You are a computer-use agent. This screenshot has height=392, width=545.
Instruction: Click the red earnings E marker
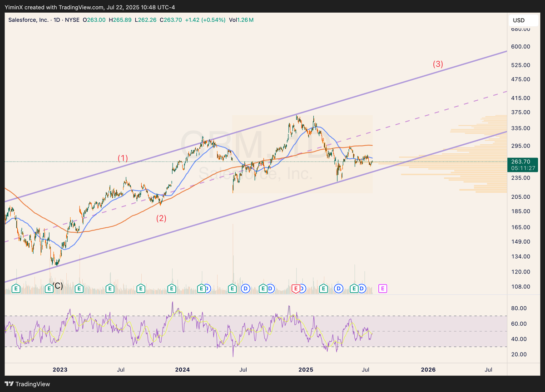tap(296, 288)
